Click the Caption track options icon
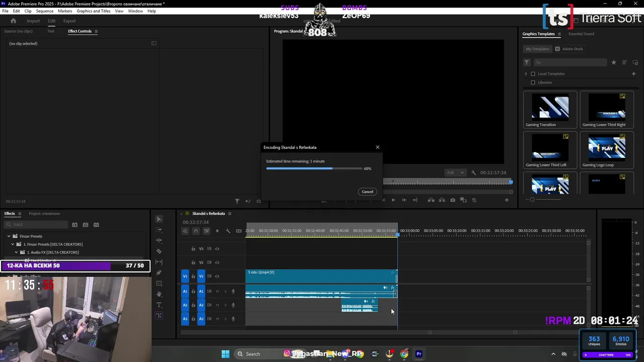Screen dimensions: 644x362 point(238,231)
